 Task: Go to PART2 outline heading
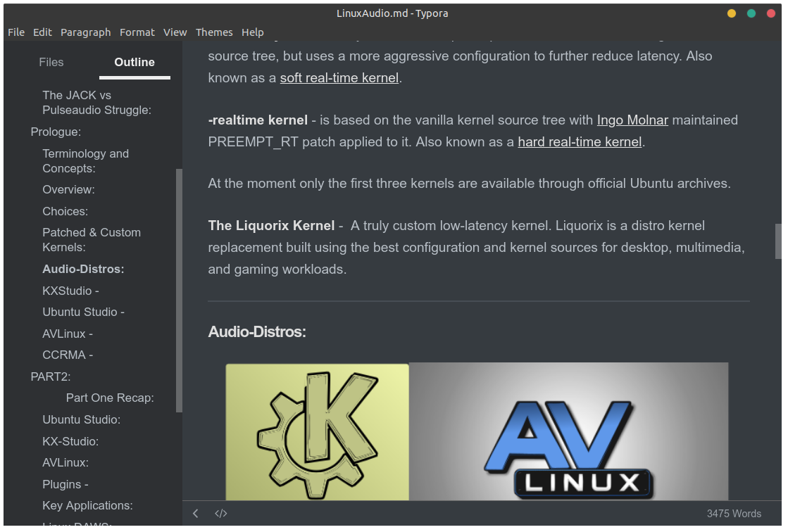click(x=51, y=376)
